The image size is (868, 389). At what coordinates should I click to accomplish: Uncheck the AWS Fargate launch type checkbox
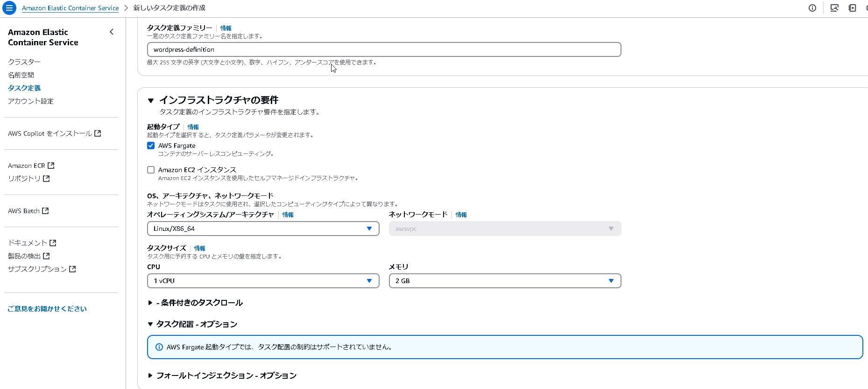coord(151,146)
